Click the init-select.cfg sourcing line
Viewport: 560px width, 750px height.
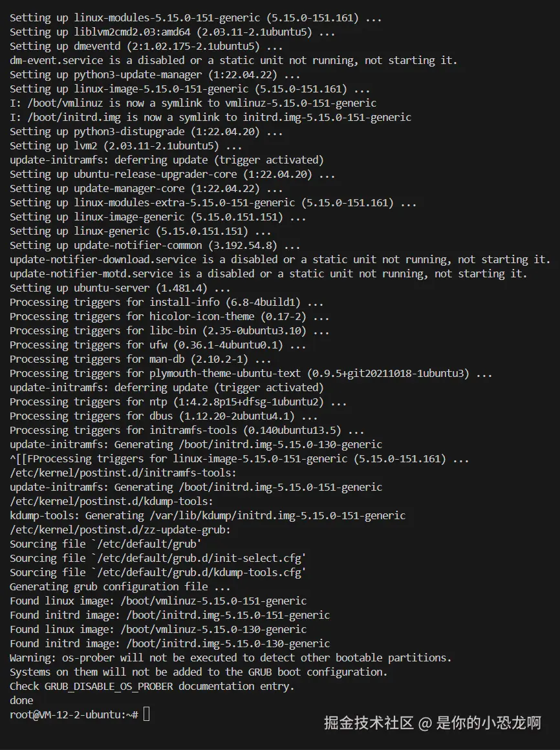158,558
